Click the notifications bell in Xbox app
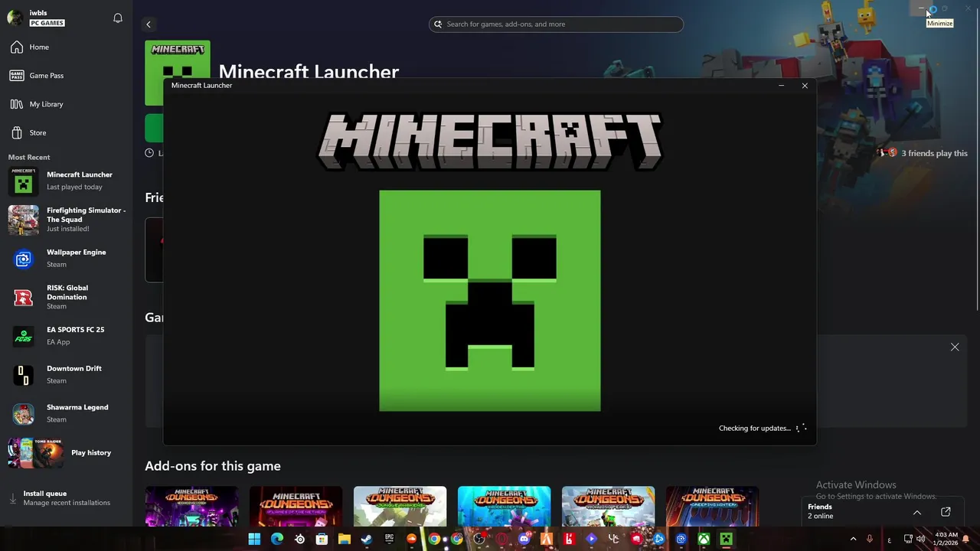The width and height of the screenshot is (980, 551). [x=118, y=18]
